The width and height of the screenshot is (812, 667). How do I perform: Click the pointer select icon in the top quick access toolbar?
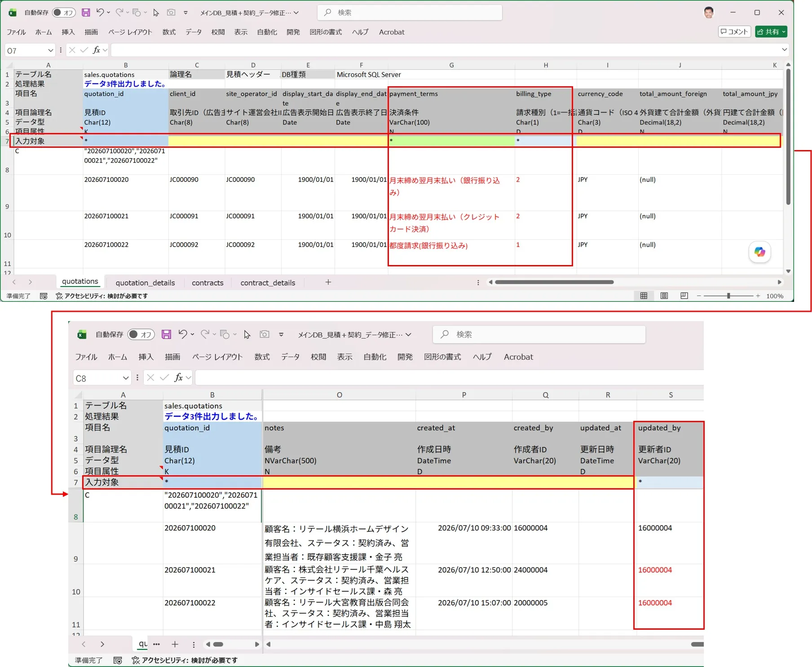click(x=156, y=13)
